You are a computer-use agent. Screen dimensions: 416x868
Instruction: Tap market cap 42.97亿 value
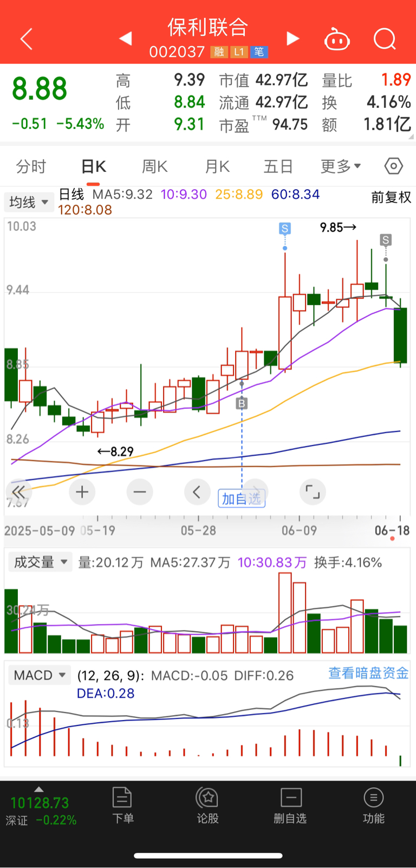282,80
